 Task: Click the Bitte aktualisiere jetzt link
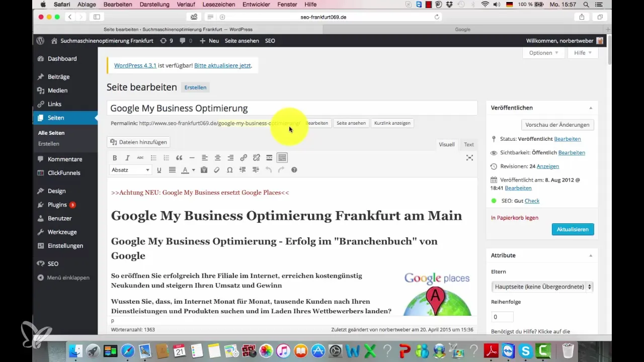[x=222, y=65]
